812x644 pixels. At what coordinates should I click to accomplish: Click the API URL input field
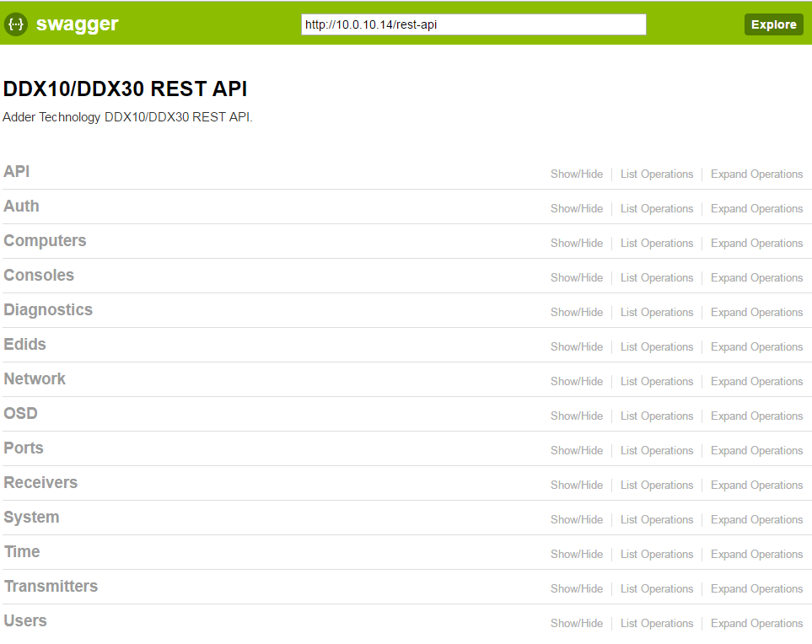click(x=473, y=24)
